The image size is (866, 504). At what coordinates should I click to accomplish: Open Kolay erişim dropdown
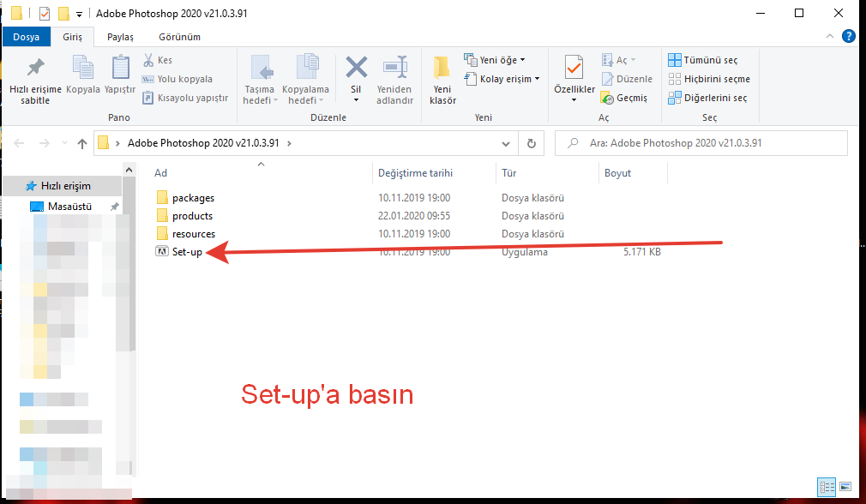click(x=502, y=79)
